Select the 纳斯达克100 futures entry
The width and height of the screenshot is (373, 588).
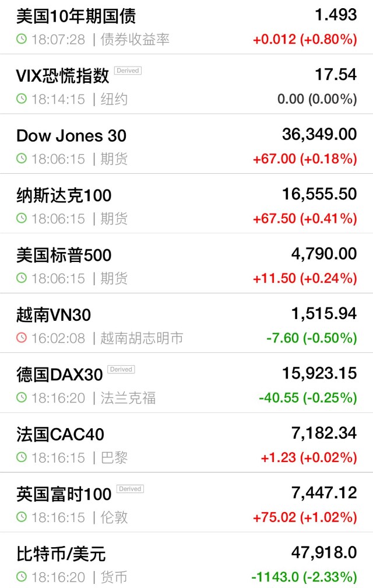click(x=186, y=204)
